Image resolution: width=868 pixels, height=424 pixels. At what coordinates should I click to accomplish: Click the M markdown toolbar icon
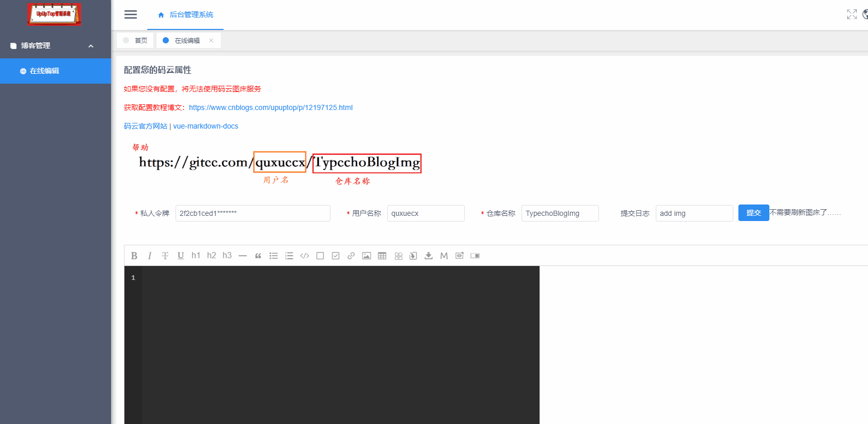tap(444, 256)
